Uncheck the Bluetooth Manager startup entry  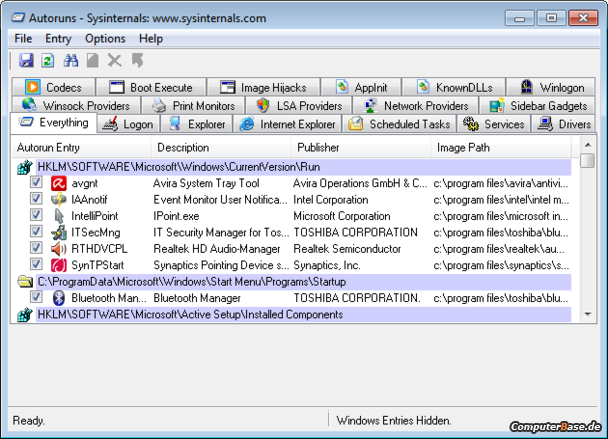36,297
